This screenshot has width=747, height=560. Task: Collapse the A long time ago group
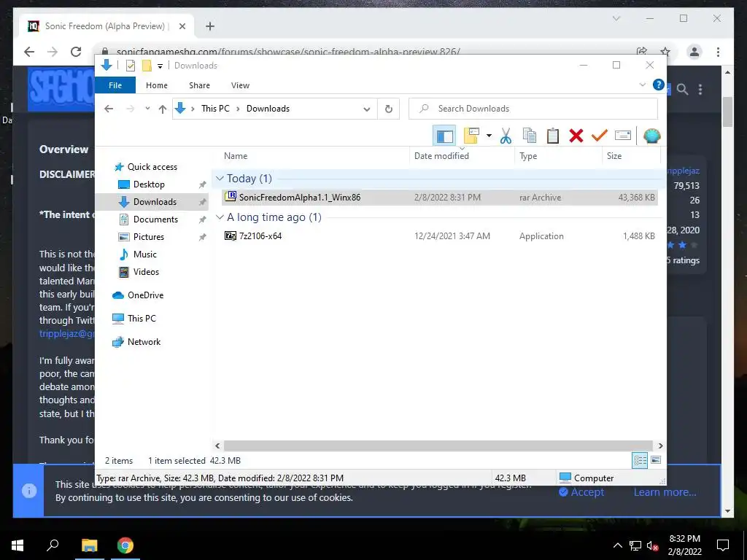[220, 217]
